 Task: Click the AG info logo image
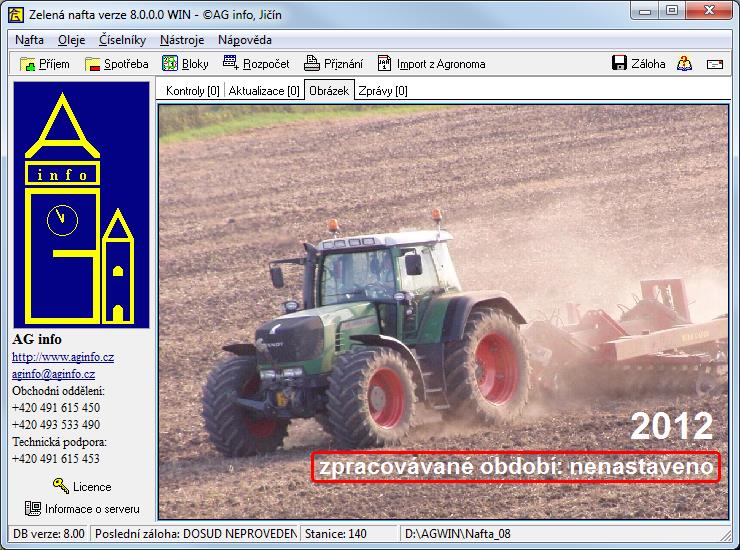81,205
